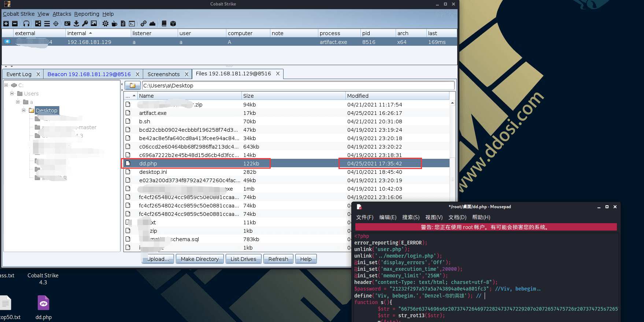Click the file list scrollbar up arrow
The image size is (644, 322).
click(x=452, y=103)
